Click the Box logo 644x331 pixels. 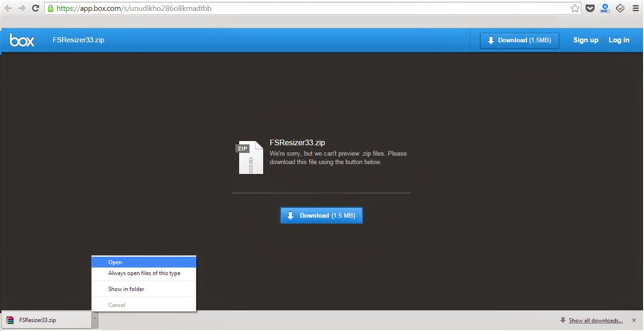tap(22, 40)
